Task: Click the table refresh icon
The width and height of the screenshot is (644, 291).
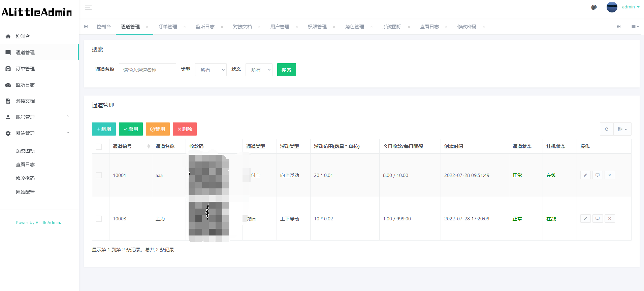Action: click(607, 129)
